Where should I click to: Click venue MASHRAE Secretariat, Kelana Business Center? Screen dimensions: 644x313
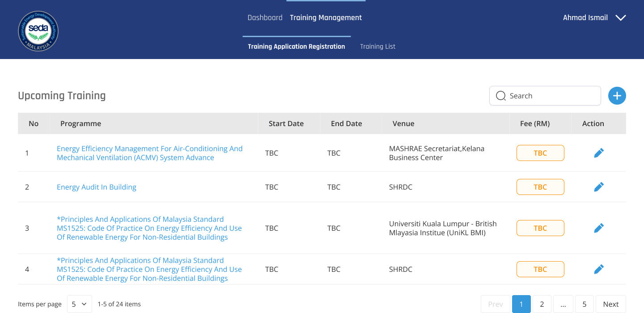(437, 153)
